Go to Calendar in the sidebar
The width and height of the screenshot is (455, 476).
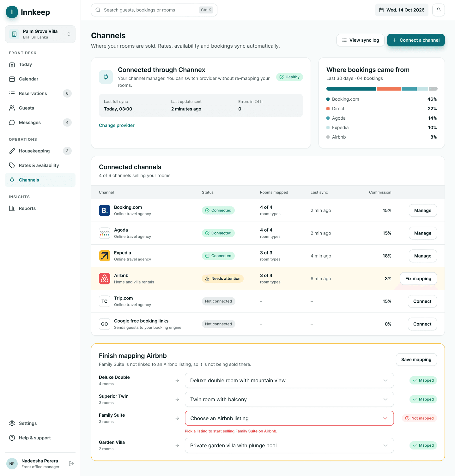(40, 79)
